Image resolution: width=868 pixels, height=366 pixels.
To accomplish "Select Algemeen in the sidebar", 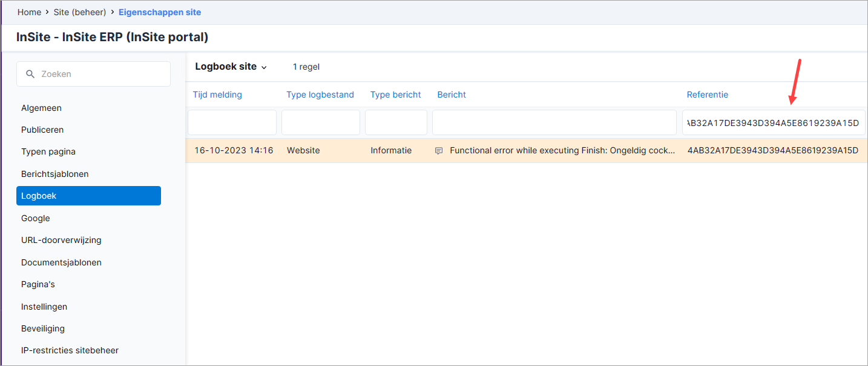I will point(41,108).
